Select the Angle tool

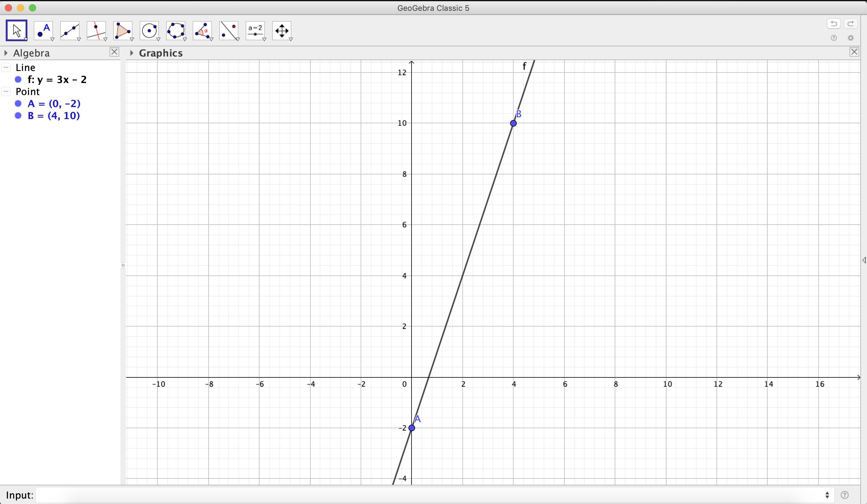(x=202, y=31)
